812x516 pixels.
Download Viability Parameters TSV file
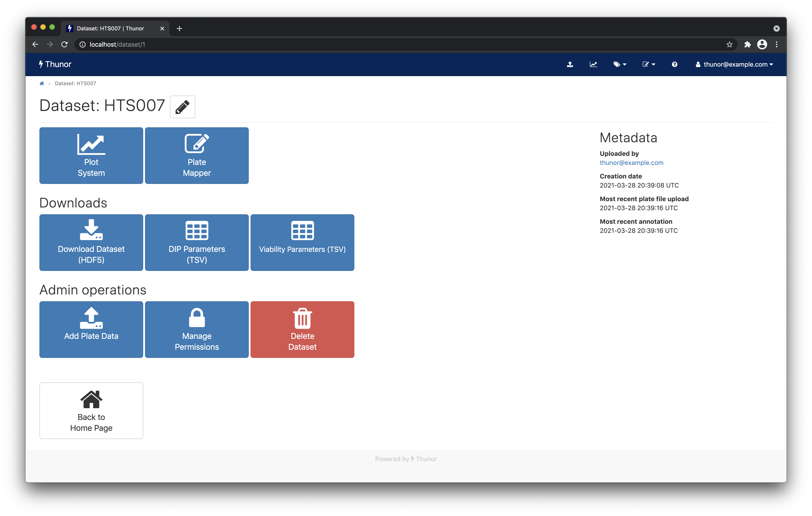(x=302, y=242)
